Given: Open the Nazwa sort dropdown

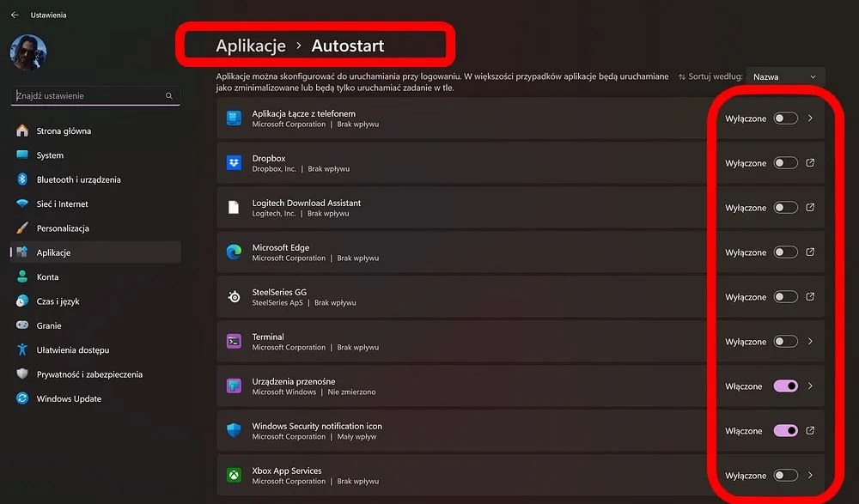Looking at the screenshot, I should tap(785, 76).
